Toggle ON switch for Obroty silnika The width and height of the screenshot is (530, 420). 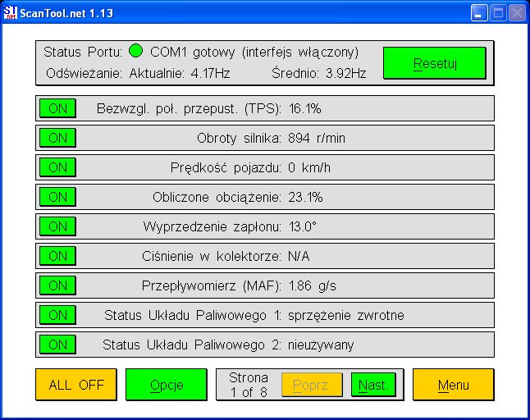57,138
